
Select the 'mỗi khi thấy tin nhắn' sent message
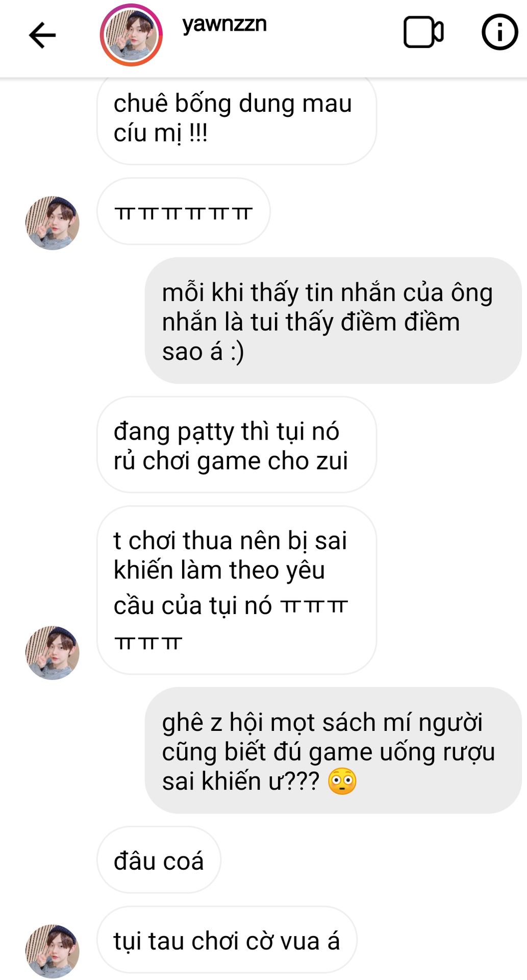pos(333,321)
